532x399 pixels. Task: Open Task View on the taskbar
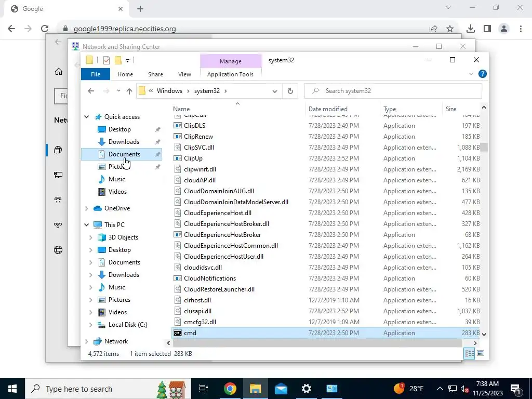204,389
